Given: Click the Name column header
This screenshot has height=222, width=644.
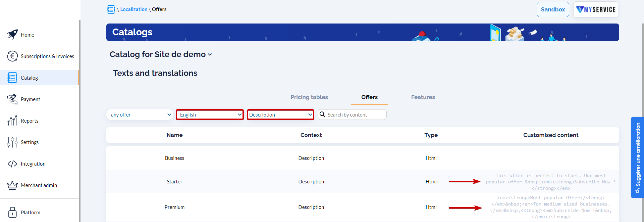Looking at the screenshot, I should click(x=174, y=135).
